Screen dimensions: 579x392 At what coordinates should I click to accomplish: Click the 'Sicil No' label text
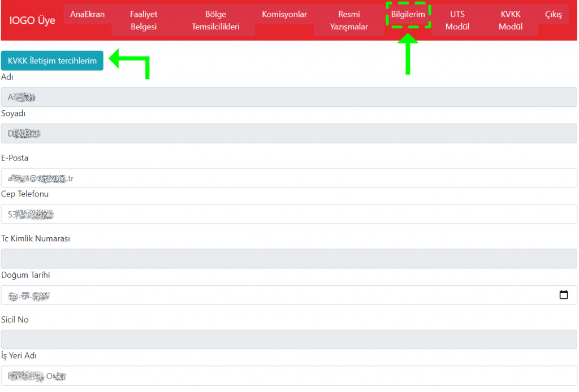pyautogui.click(x=15, y=320)
